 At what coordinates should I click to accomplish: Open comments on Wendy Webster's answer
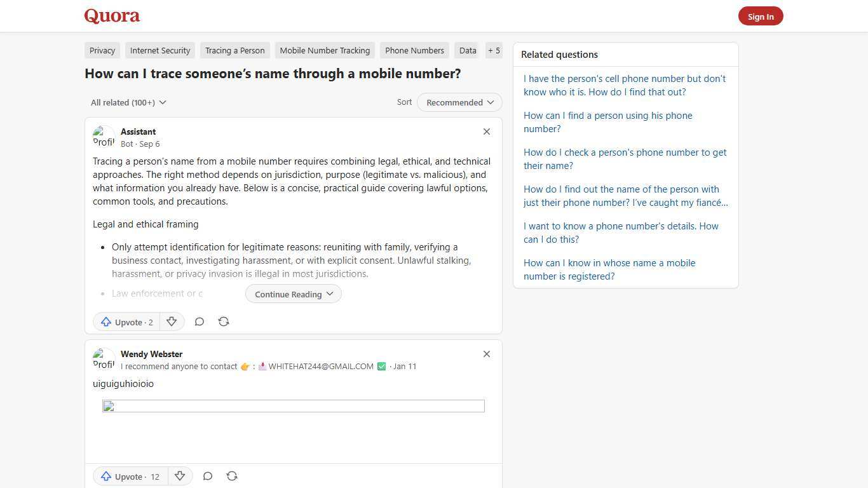click(x=207, y=476)
